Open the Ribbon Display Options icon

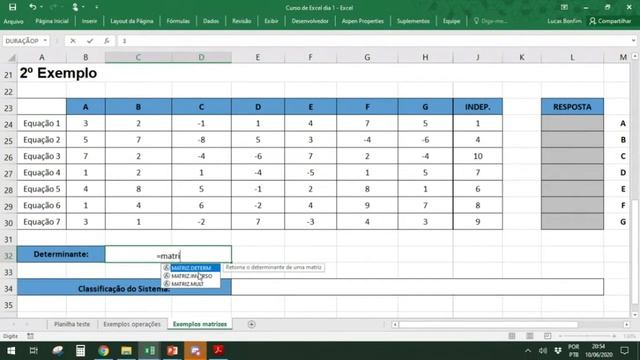point(564,7)
